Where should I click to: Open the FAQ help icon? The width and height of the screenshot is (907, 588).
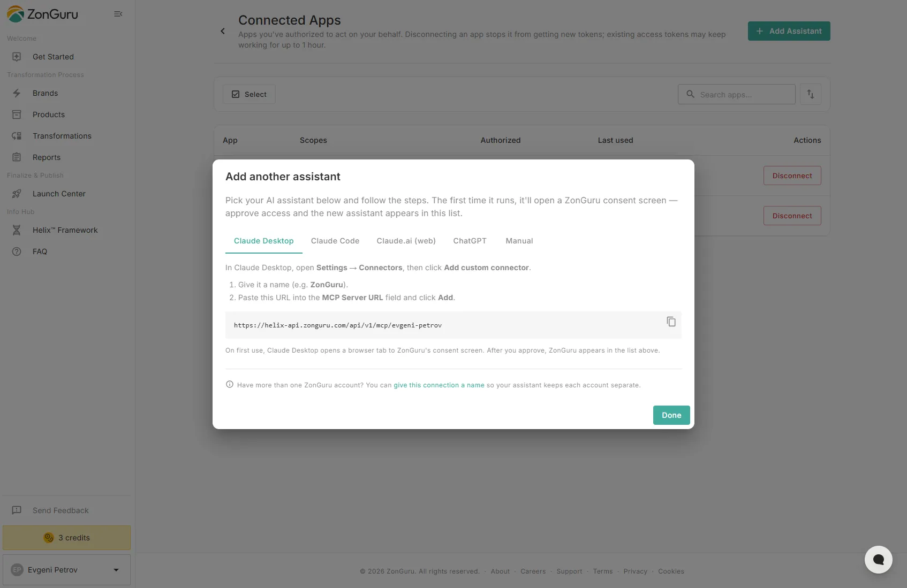click(17, 251)
